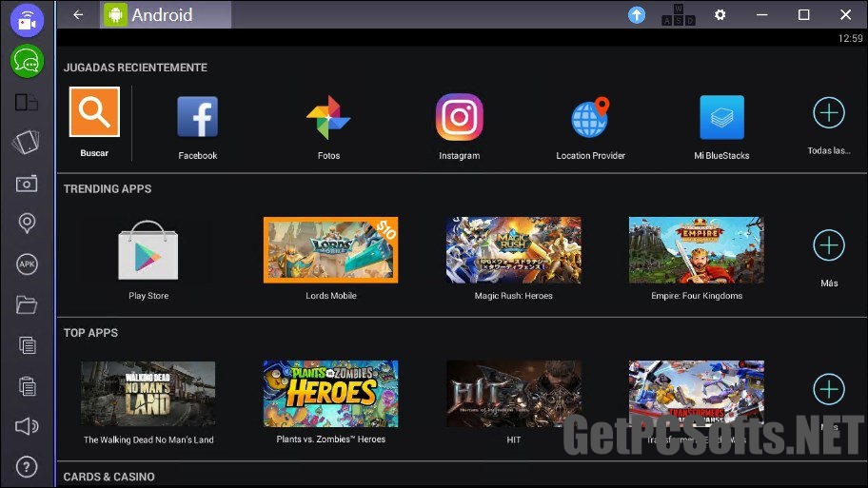Click the Más plus button in Trending Apps

tap(829, 245)
